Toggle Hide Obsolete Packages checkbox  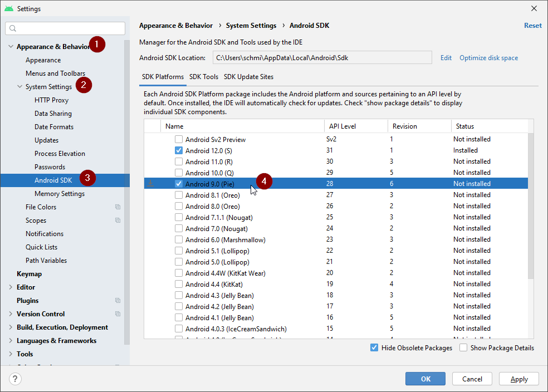374,347
